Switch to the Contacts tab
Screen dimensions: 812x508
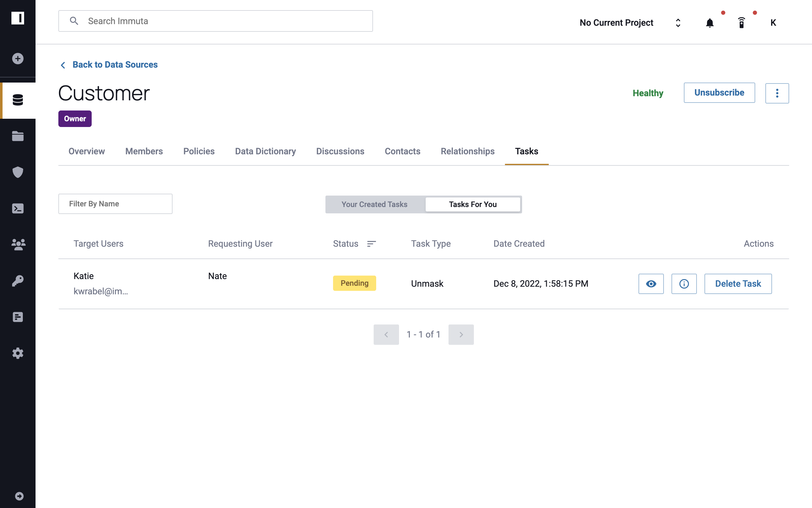click(402, 151)
